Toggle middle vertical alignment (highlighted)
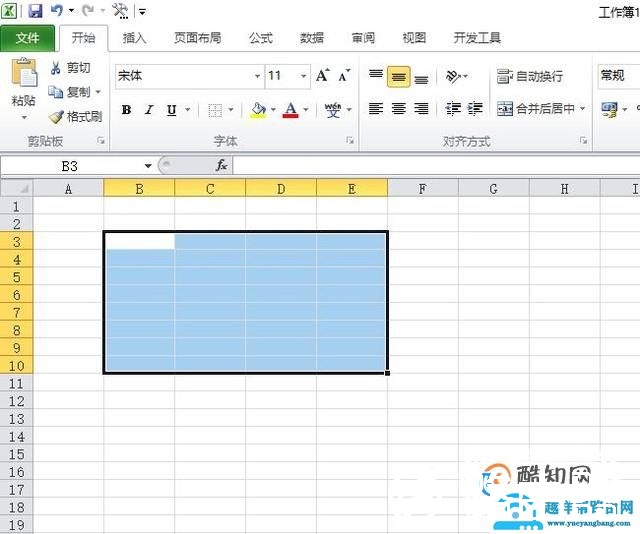 pos(398,77)
